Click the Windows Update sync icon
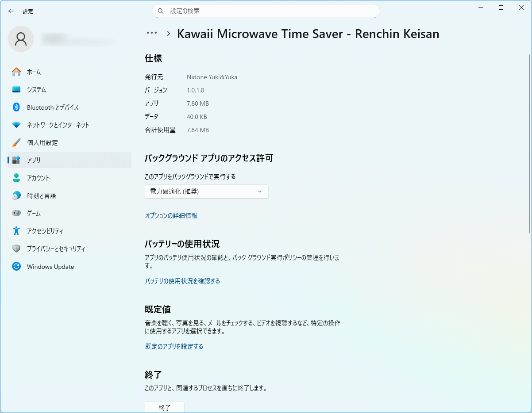 point(16,267)
